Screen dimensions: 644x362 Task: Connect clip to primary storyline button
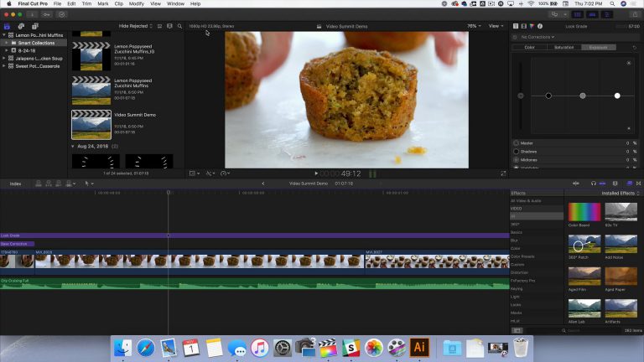(39, 184)
